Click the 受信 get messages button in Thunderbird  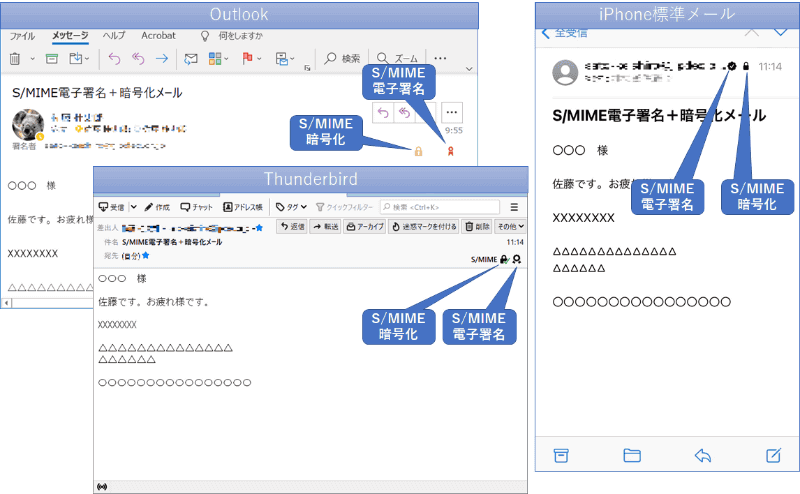tap(111, 207)
